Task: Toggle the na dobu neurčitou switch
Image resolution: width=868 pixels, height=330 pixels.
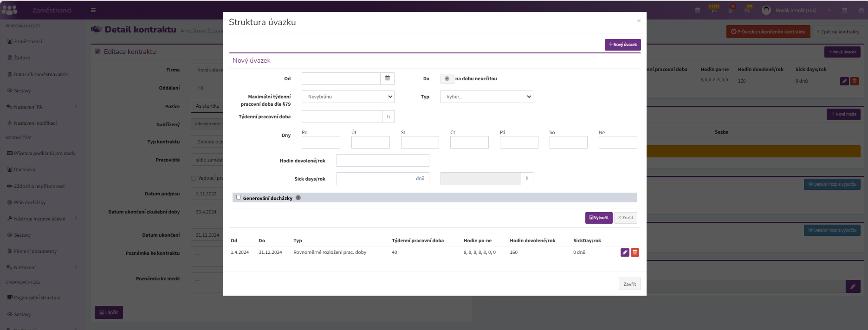Action: 447,78
